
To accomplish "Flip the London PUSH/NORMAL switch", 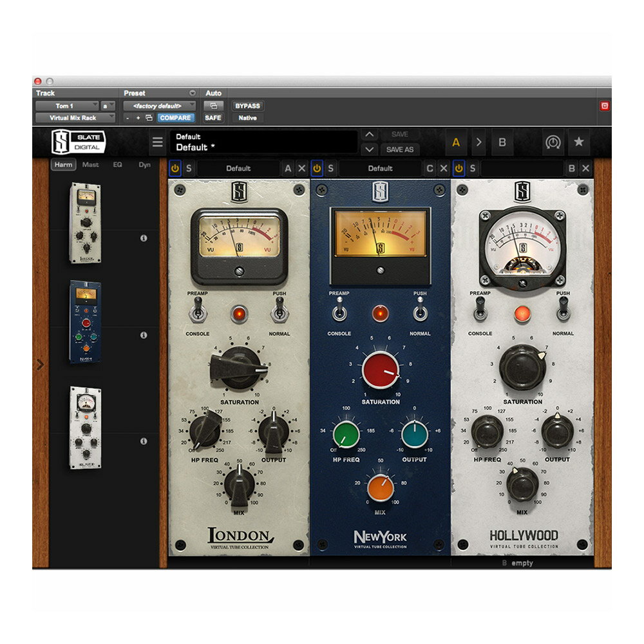I will 279,310.
